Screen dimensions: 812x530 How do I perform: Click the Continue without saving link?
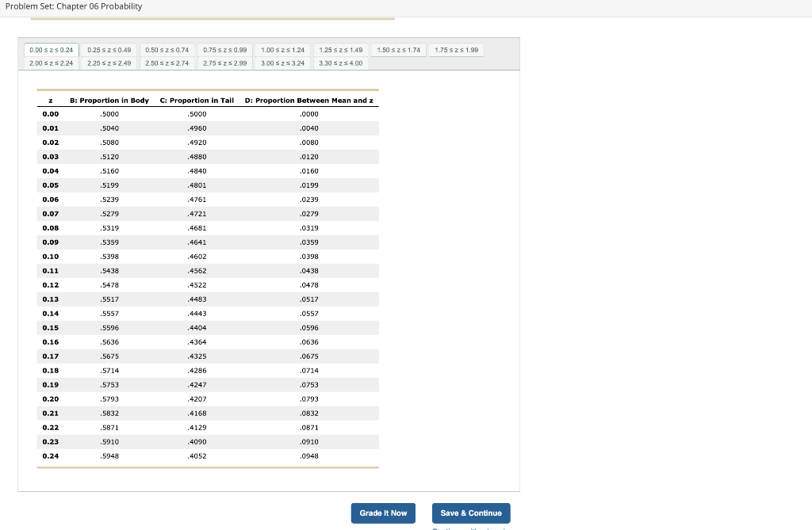pos(470,528)
